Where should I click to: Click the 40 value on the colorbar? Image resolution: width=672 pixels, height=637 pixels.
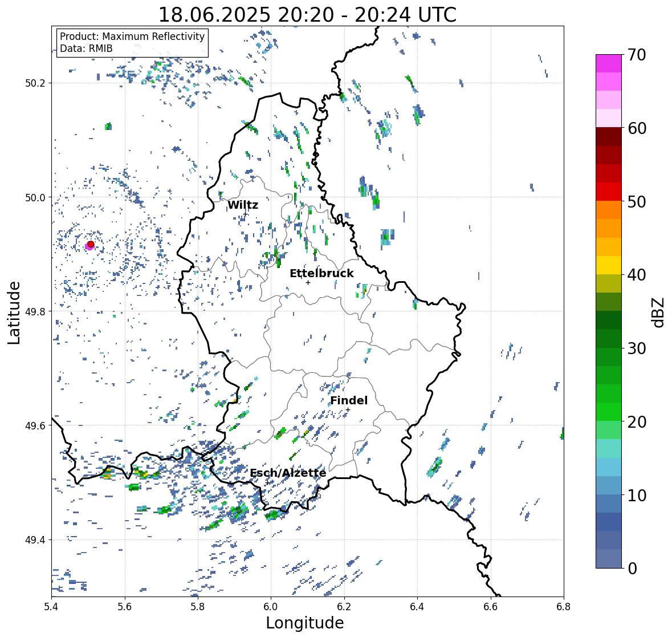pos(637,275)
